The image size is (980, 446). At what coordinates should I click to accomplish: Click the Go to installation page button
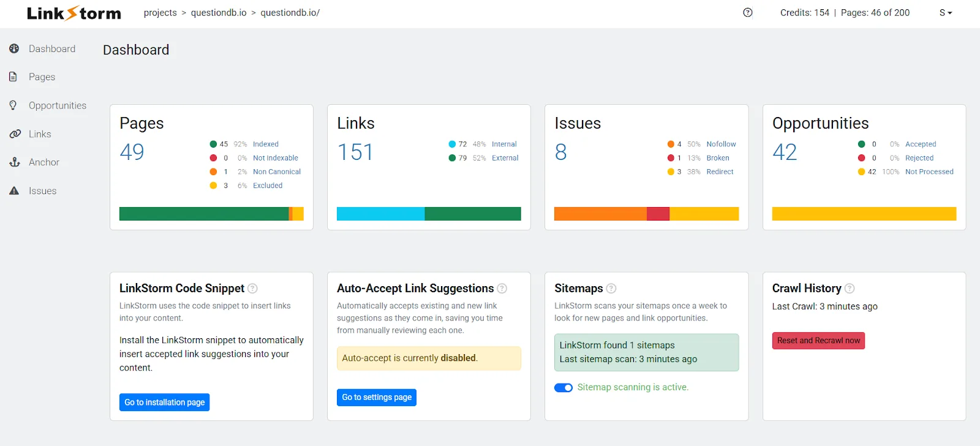click(x=165, y=403)
